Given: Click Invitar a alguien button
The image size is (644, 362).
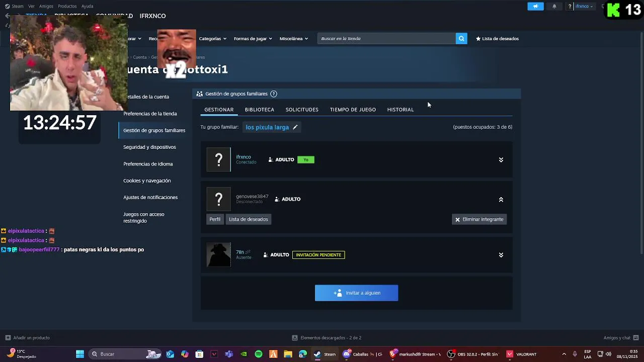Looking at the screenshot, I should (x=356, y=293).
